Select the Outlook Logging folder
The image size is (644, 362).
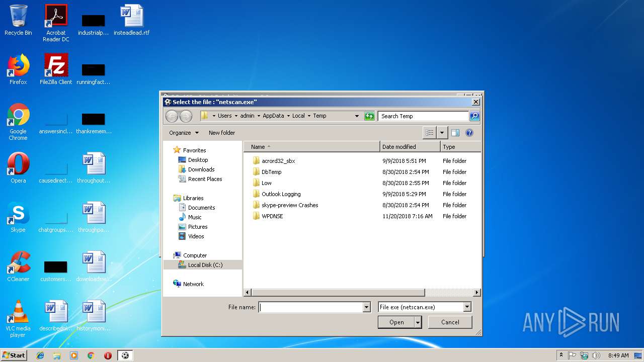276,194
